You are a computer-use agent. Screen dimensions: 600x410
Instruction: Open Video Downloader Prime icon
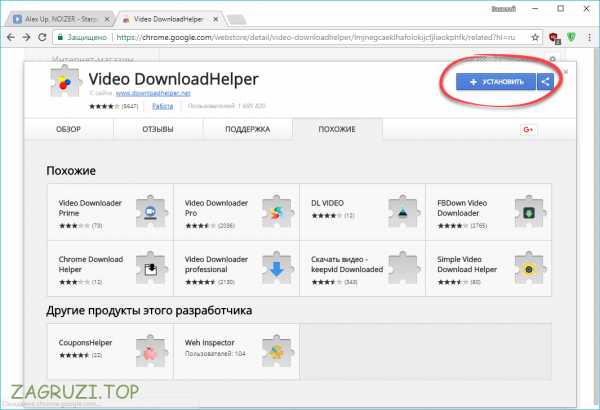tap(152, 212)
